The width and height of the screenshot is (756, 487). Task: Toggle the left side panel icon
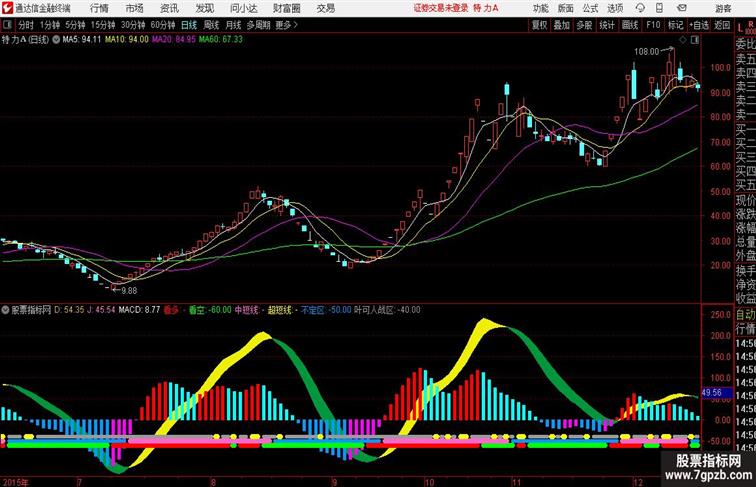point(7,25)
